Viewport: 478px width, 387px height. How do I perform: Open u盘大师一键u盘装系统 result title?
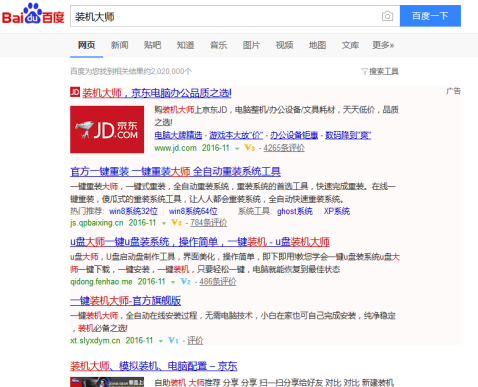[x=200, y=242]
